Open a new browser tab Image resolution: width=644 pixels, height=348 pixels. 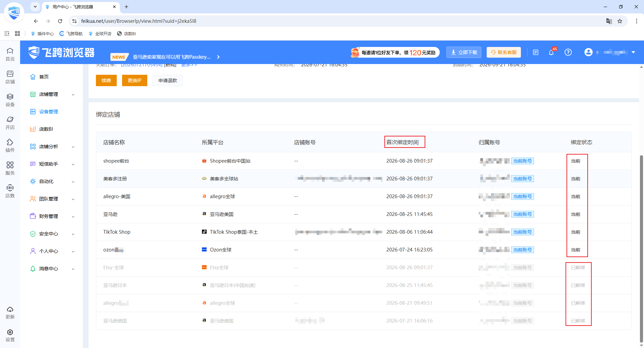[126, 7]
